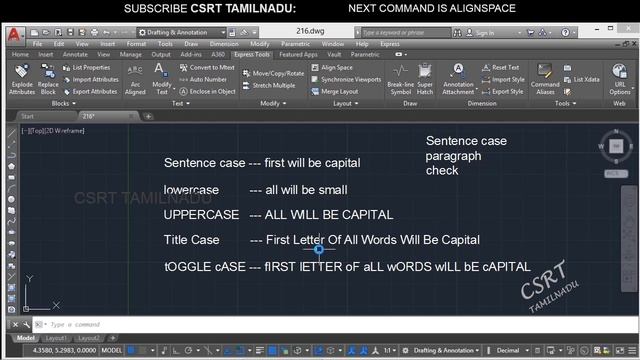Select the Arc Aligned text tool
Image resolution: width=640 pixels, height=360 pixels.
click(x=135, y=80)
